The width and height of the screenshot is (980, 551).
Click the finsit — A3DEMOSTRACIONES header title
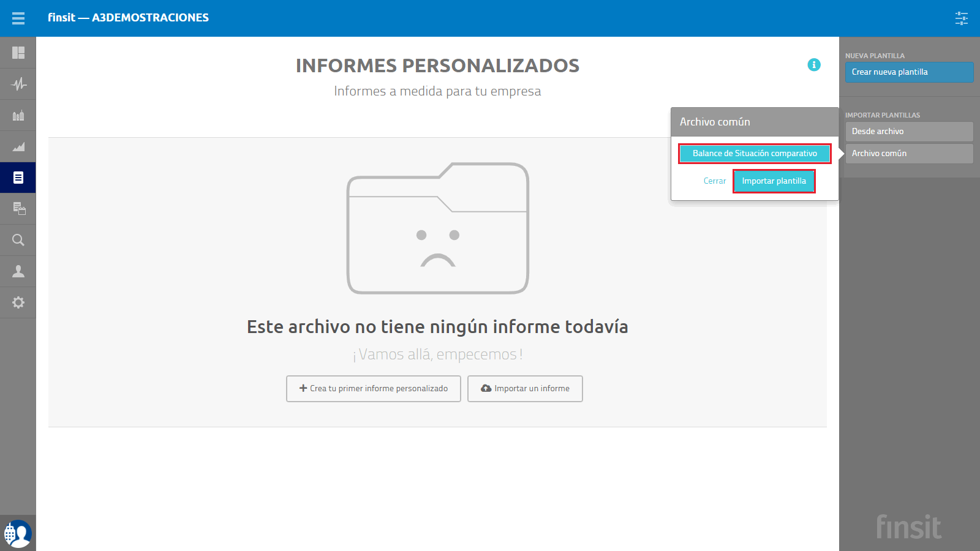(x=129, y=18)
